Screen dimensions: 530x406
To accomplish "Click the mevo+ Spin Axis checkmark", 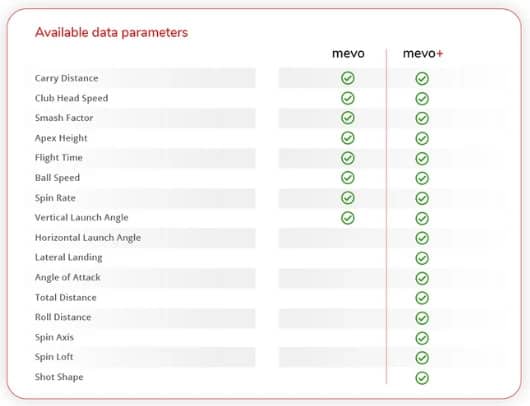I will click(422, 338).
